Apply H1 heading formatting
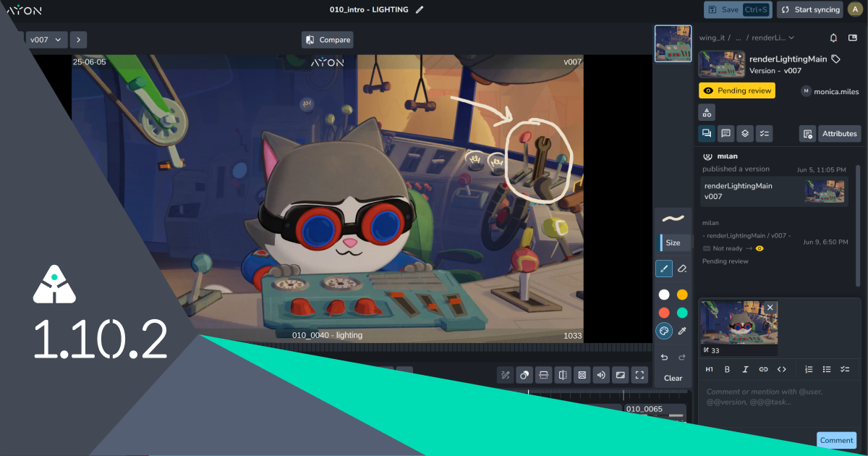This screenshot has width=868, height=456. (x=710, y=369)
